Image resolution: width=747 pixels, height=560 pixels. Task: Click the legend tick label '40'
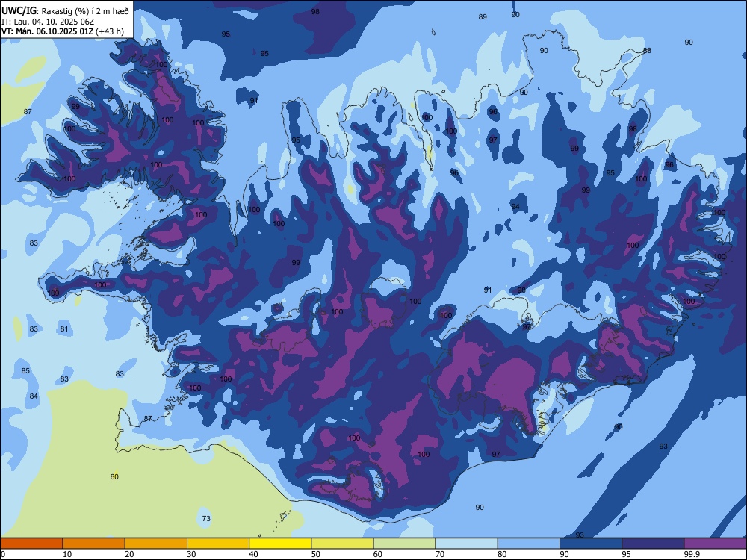pos(253,554)
